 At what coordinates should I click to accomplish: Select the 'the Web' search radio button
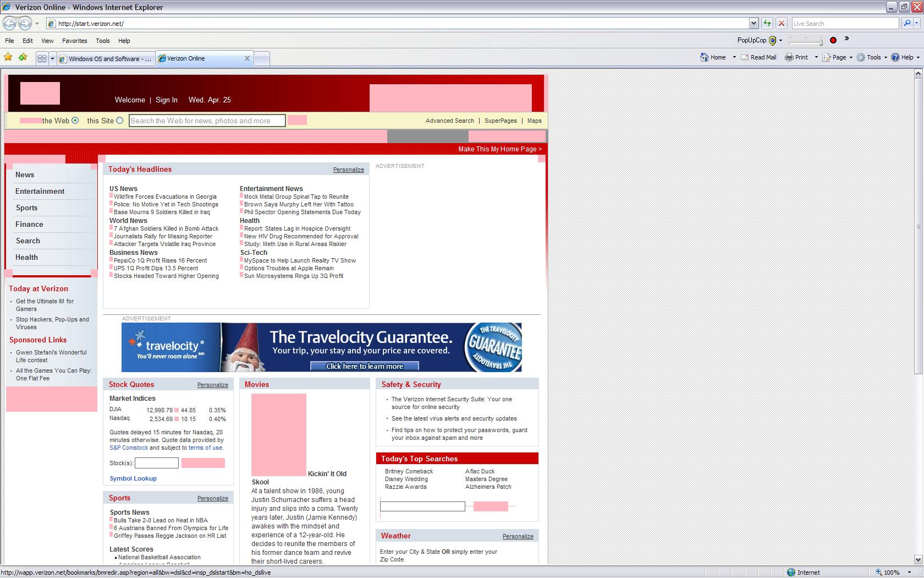75,121
